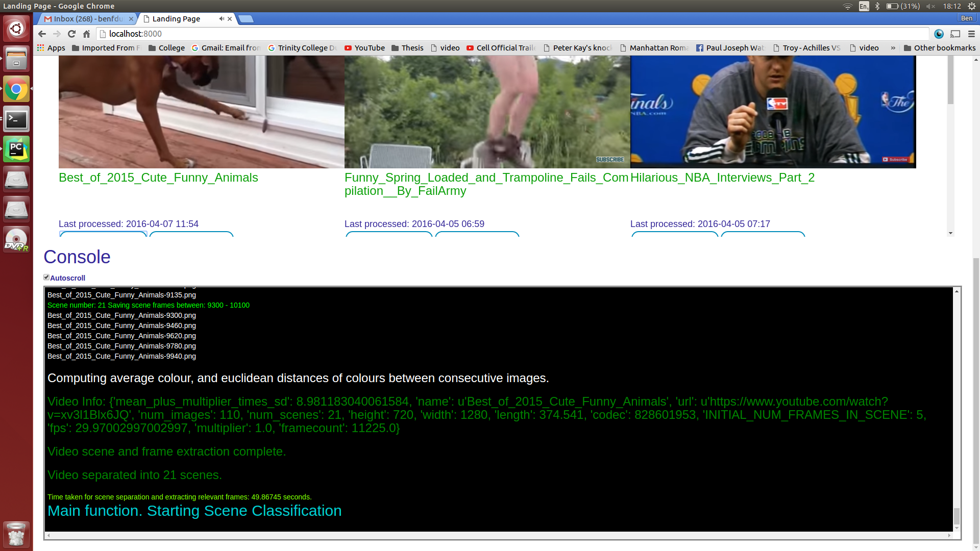
Task: Mute the Landing Page tab audio
Action: [222, 19]
